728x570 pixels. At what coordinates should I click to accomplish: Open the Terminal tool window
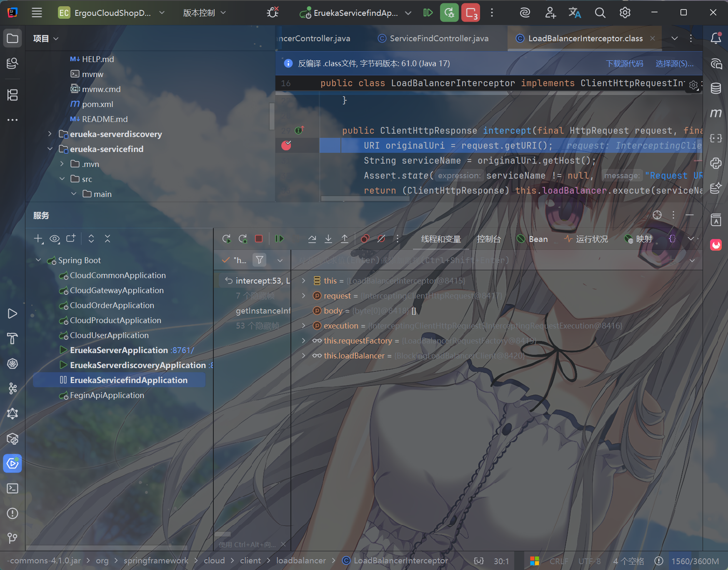tap(13, 488)
